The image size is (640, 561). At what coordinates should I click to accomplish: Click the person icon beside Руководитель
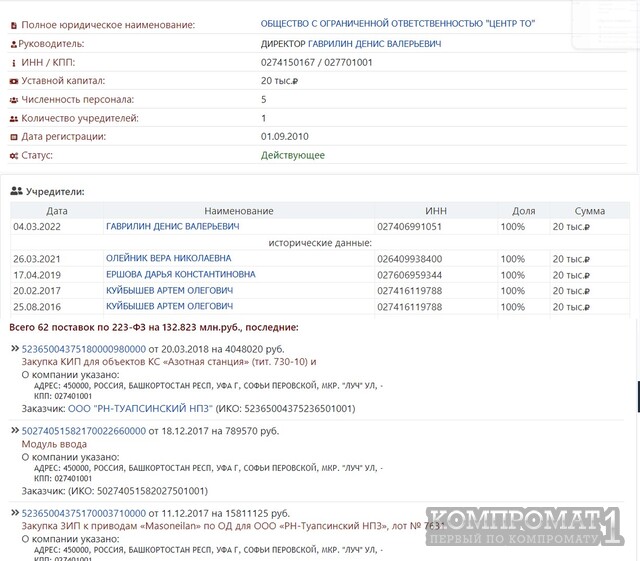click(14, 44)
